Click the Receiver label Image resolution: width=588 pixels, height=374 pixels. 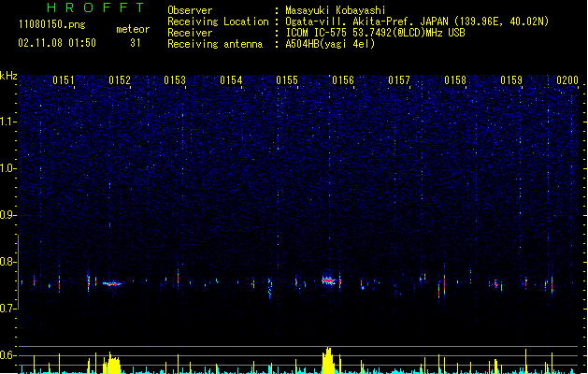190,33
